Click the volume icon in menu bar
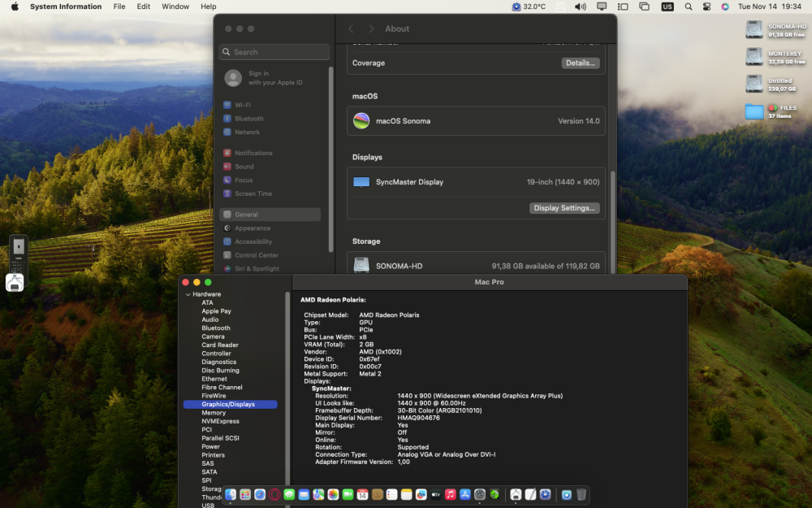Screen dimensions: 812x508 point(580,7)
